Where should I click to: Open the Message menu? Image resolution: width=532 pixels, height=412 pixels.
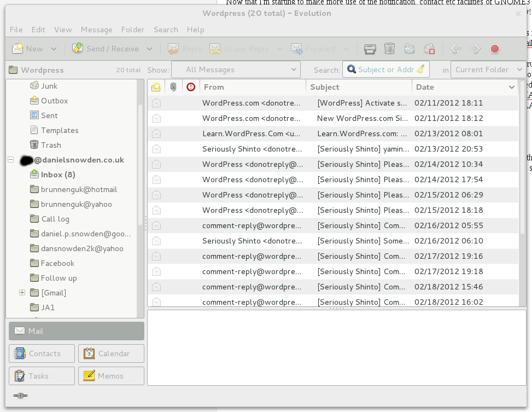tap(96, 30)
